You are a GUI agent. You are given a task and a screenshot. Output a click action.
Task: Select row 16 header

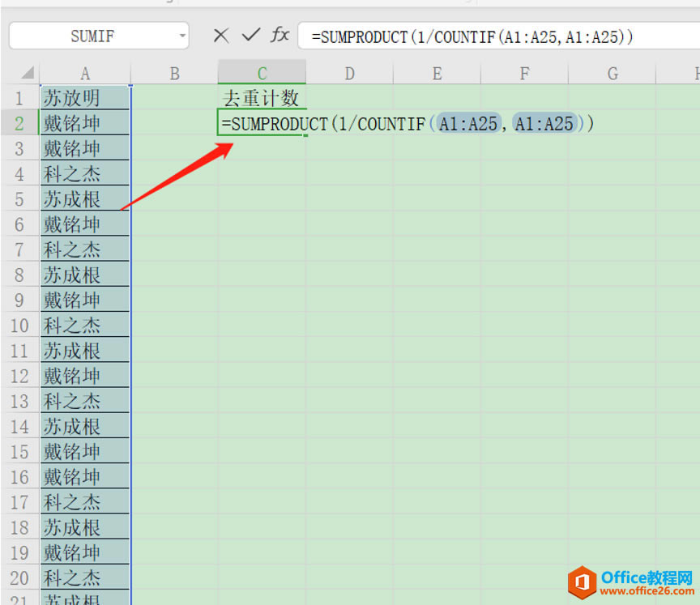[x=19, y=476]
